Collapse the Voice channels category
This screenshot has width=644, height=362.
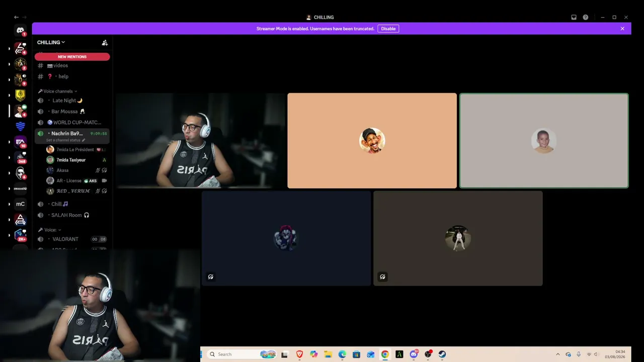[58, 91]
